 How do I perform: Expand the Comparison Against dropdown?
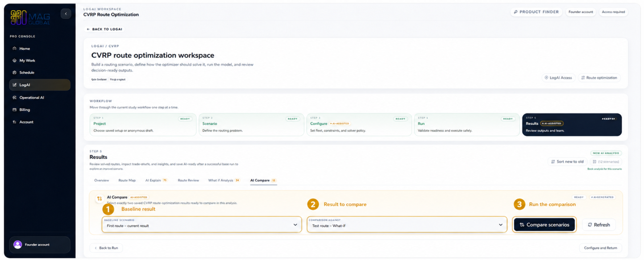click(x=407, y=225)
